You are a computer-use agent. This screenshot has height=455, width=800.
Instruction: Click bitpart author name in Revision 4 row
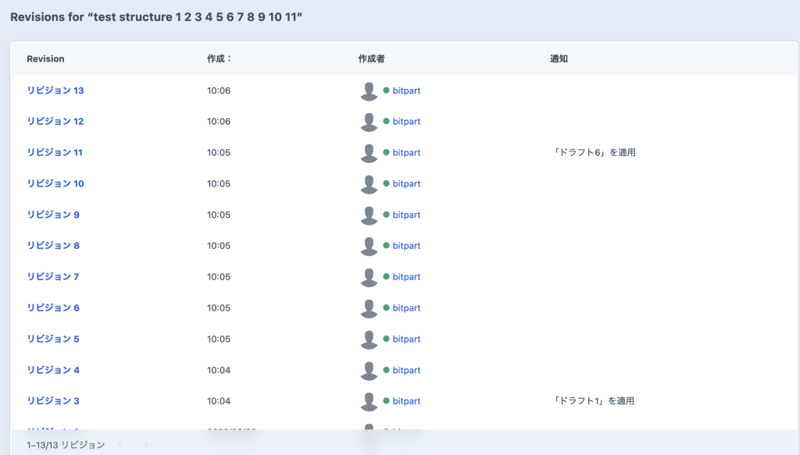(x=406, y=370)
